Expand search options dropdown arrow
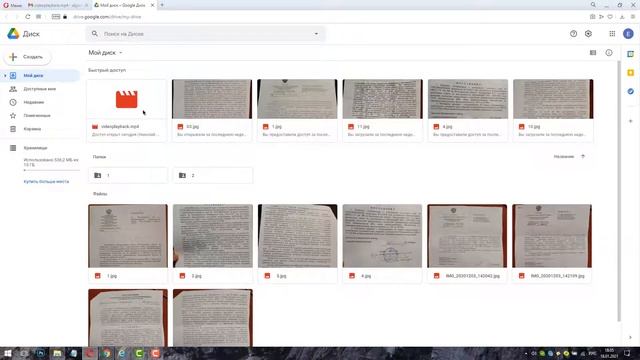The image size is (640, 360). pyautogui.click(x=316, y=34)
